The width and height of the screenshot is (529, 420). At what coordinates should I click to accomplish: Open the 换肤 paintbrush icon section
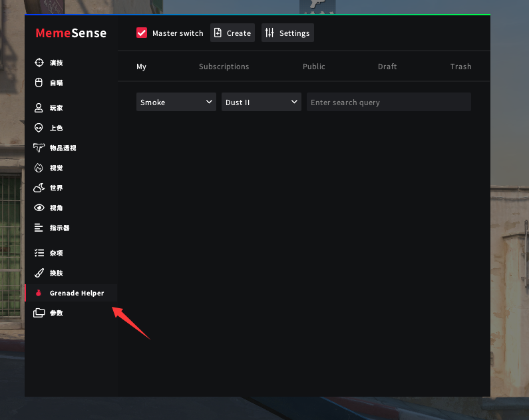39,273
